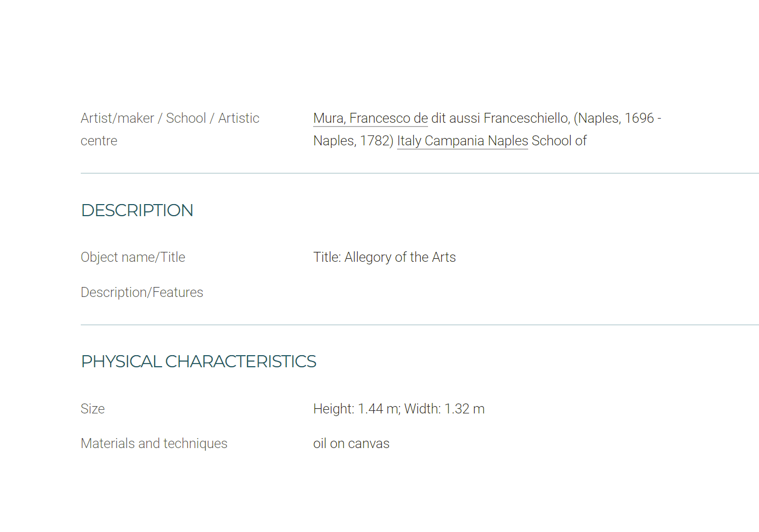Click the School of text after Naples link
759x532 pixels.
(559, 141)
